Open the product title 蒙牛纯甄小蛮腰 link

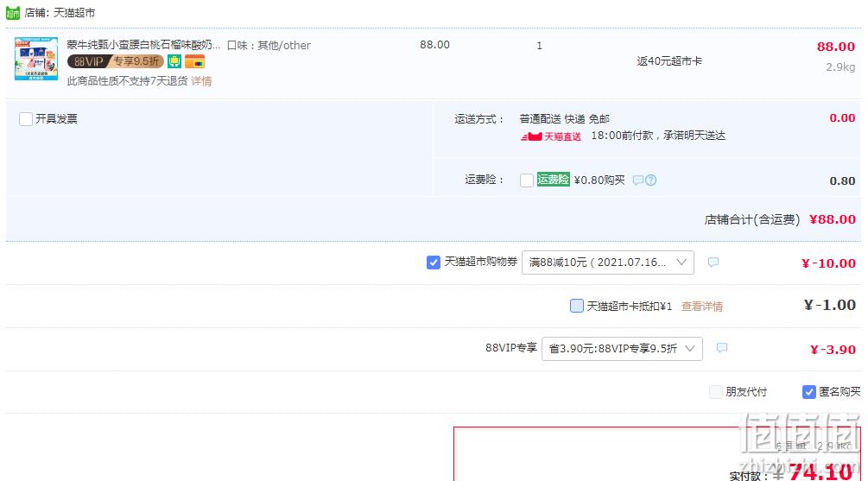pos(143,45)
